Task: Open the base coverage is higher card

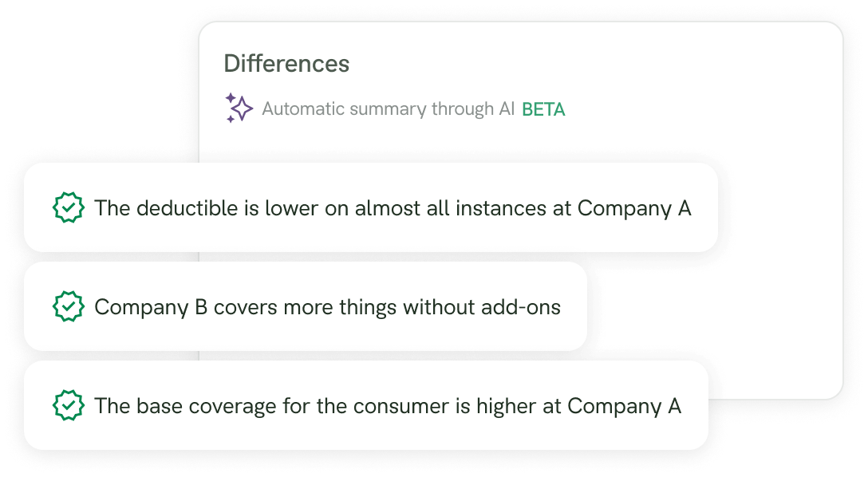Action: click(x=366, y=405)
